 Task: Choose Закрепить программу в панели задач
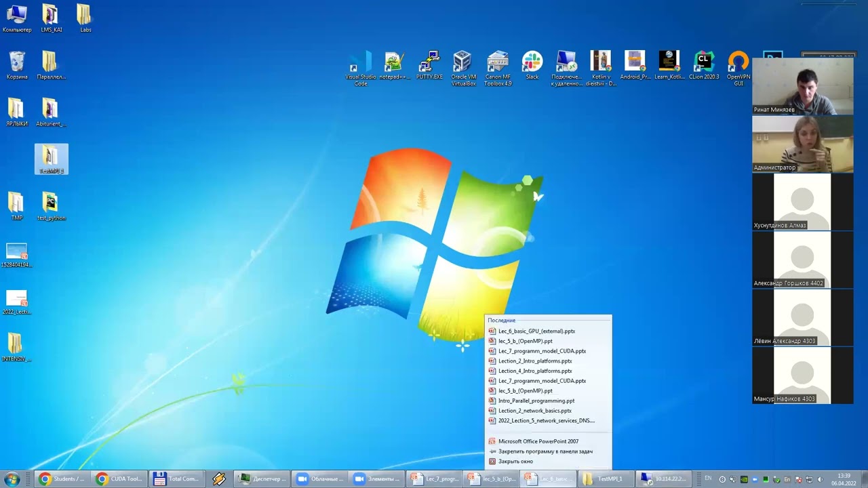548,451
